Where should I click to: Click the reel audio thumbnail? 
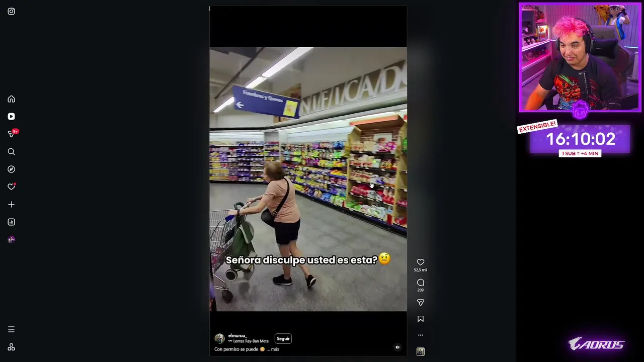point(421,352)
